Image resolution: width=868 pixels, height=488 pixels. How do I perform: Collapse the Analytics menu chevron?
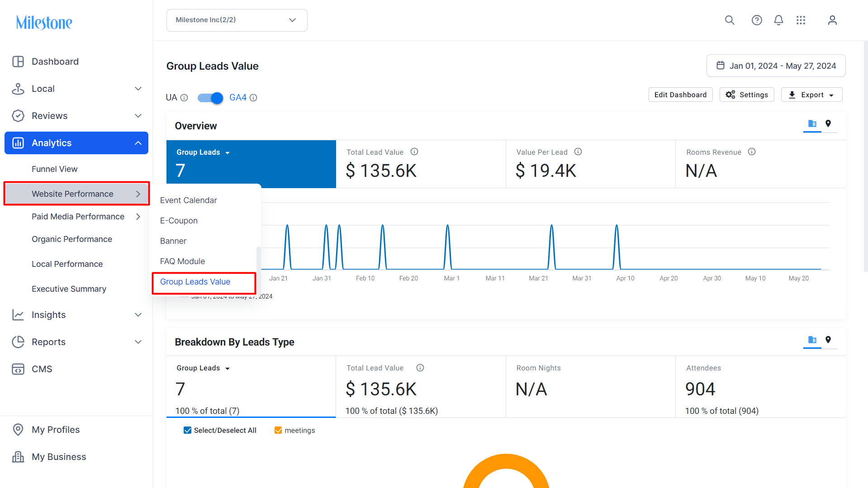138,143
